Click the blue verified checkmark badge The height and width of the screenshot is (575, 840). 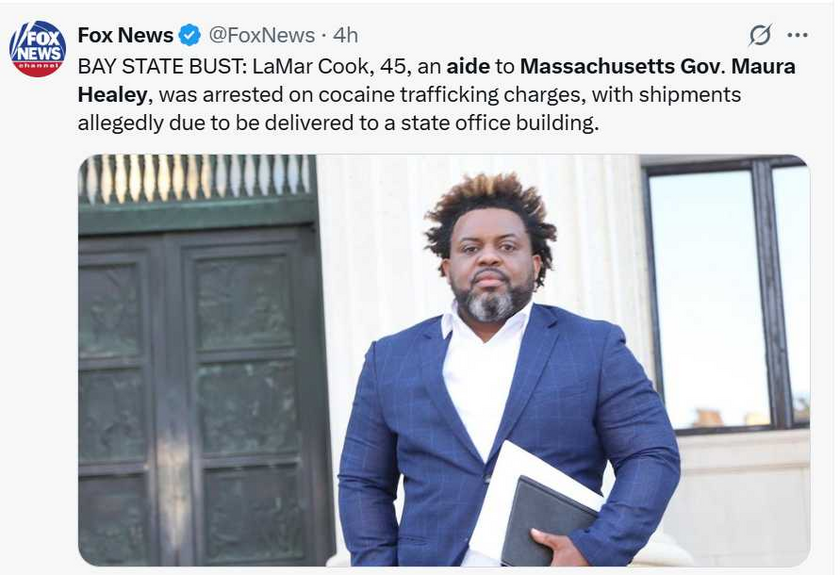click(x=189, y=36)
